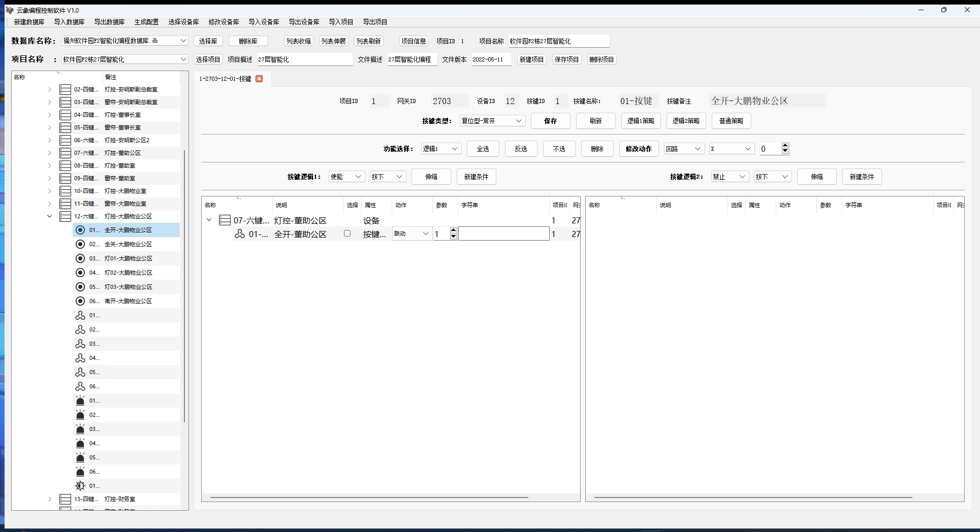Collapse the 12-六键 灯控-大鹏物业公区 tree node
This screenshot has height=532, width=980.
(49, 216)
